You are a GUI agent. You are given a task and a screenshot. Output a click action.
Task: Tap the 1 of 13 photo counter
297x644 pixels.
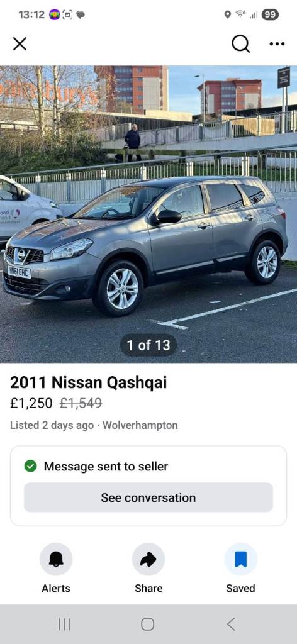[x=148, y=345]
